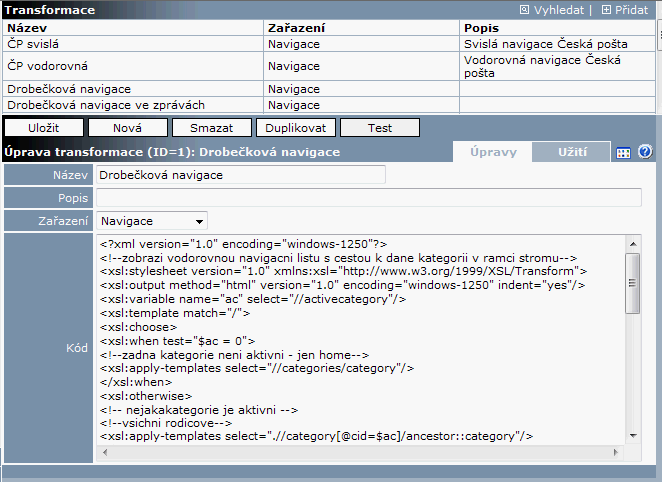Select the ČP svislá table row

(134, 45)
